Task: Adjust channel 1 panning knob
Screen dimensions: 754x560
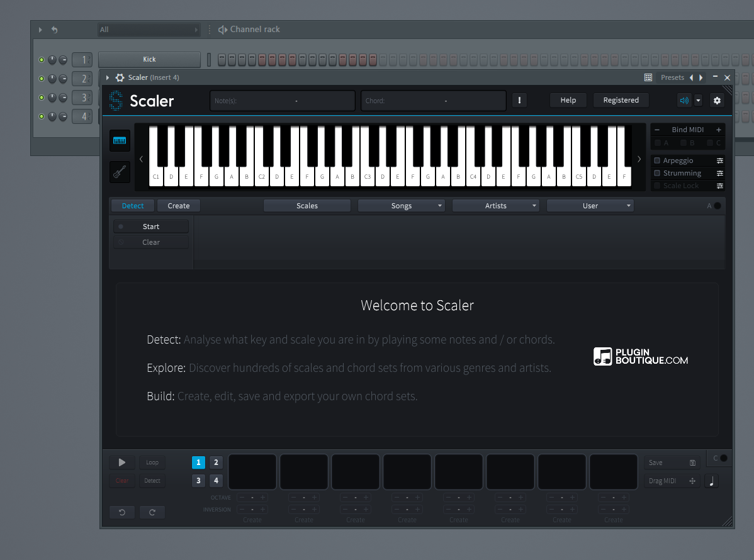Action: (52, 60)
